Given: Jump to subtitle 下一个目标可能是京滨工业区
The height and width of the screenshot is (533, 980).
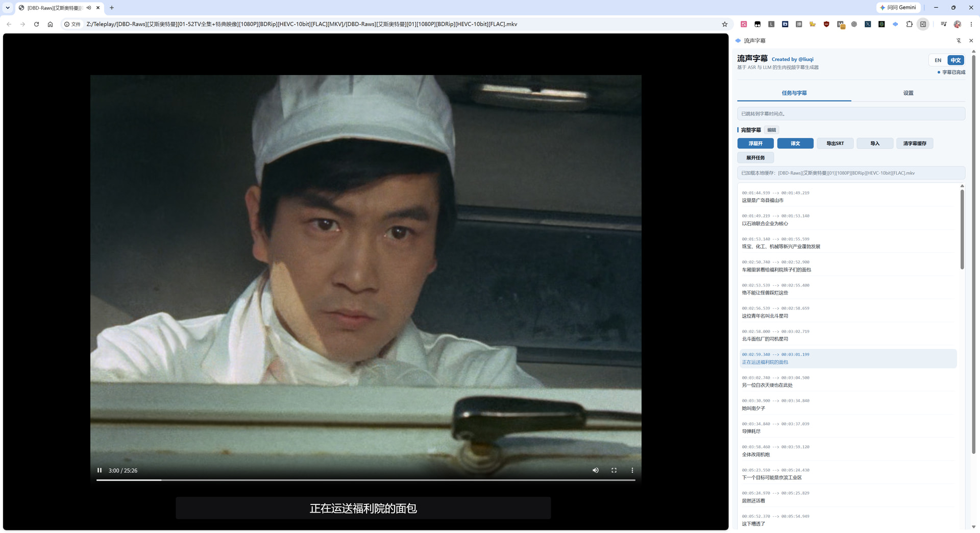Looking at the screenshot, I should pos(848,474).
